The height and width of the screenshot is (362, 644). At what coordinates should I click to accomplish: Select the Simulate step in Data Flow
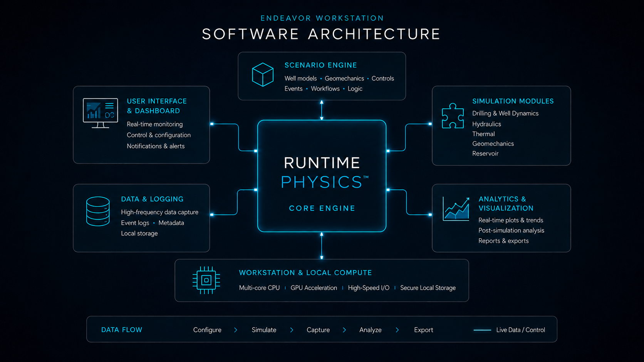[x=264, y=330]
